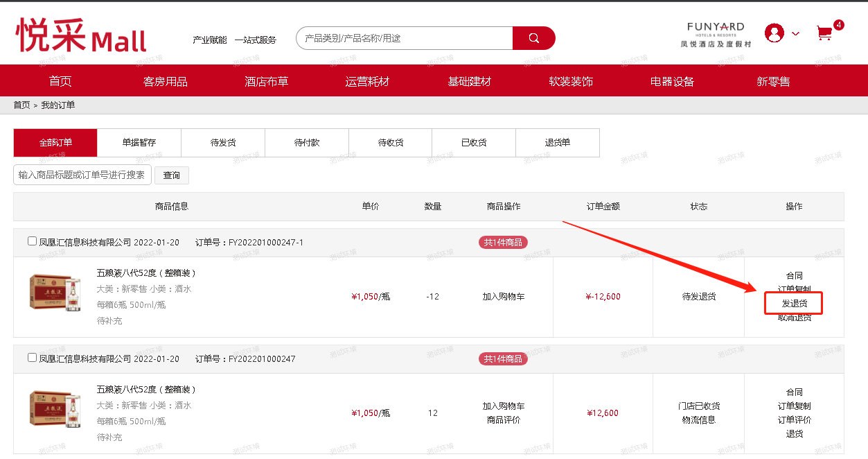Switch to the 退货单 tab
868x459 pixels.
click(558, 143)
